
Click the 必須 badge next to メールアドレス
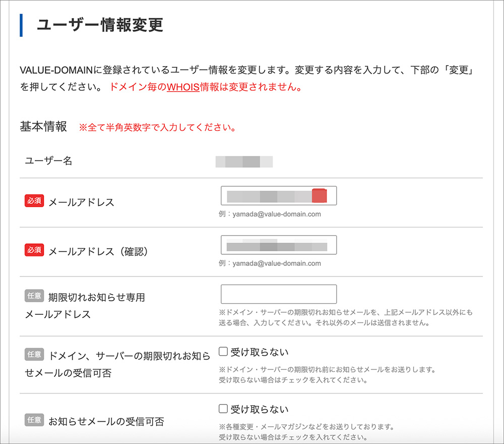[34, 200]
